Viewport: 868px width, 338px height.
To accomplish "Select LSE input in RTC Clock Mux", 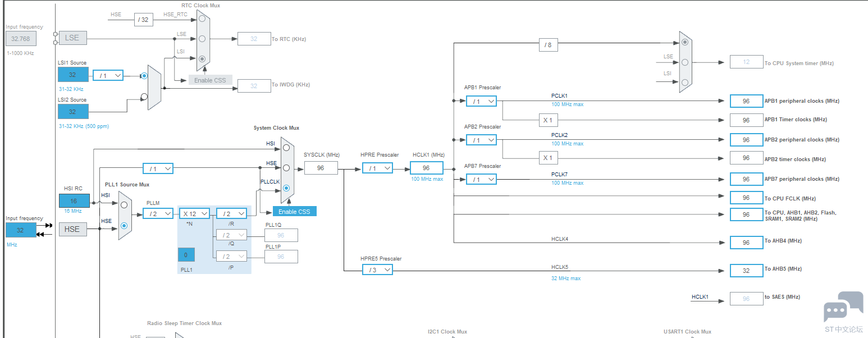I will pos(202,39).
